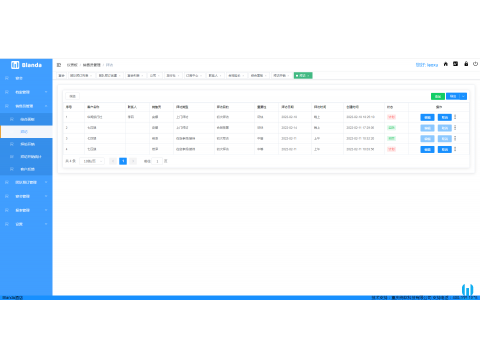Click the Blanda logo in the sidebar
The width and height of the screenshot is (480, 360).
pyautogui.click(x=26, y=65)
